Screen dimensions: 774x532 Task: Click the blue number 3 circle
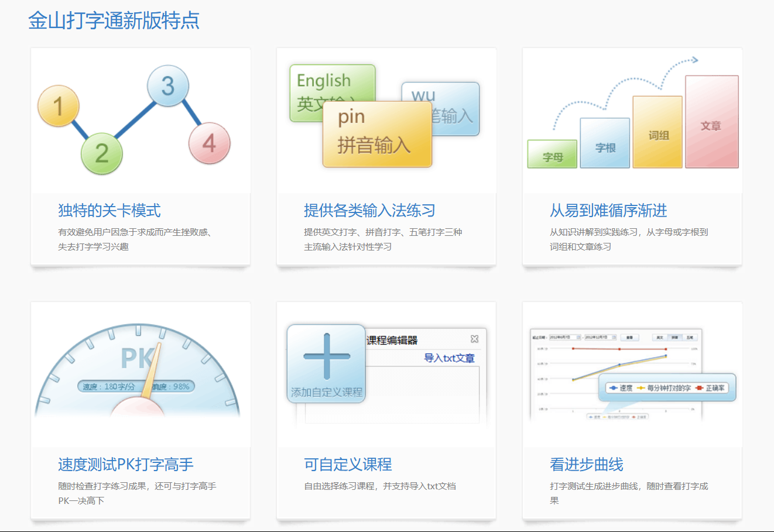(x=168, y=86)
